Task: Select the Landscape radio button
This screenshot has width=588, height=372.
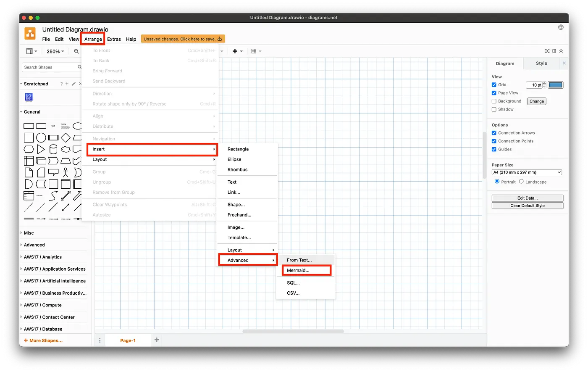Action: click(521, 182)
